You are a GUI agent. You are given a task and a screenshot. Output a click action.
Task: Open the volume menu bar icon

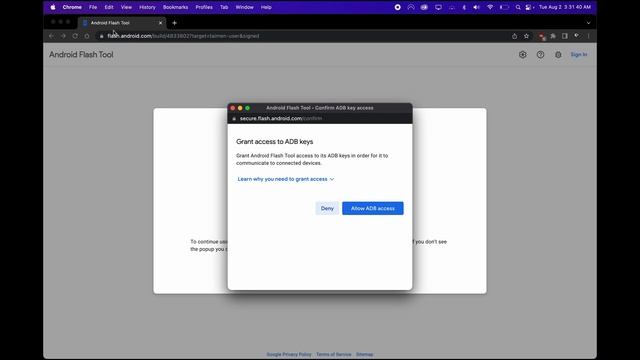[476, 7]
